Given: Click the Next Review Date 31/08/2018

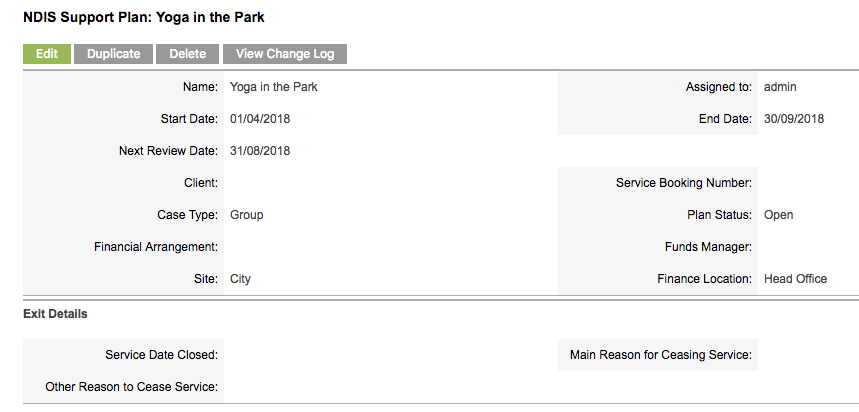Looking at the screenshot, I should click(260, 151).
